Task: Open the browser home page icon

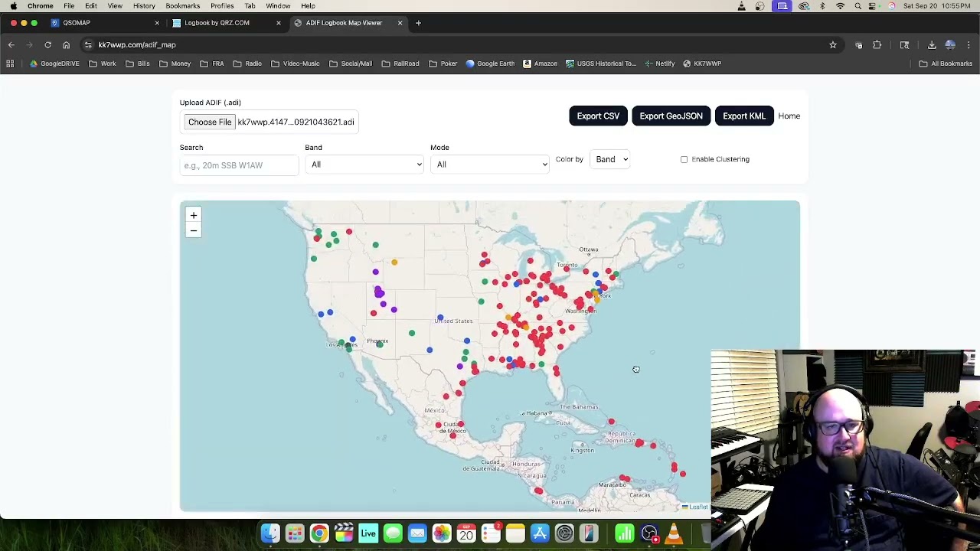Action: point(66,45)
